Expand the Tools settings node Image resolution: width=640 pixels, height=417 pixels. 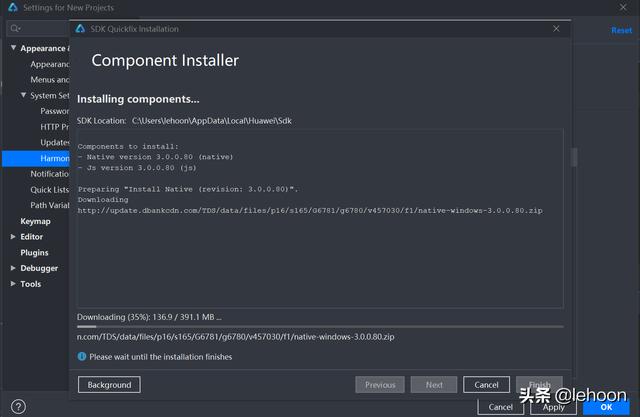tap(13, 284)
